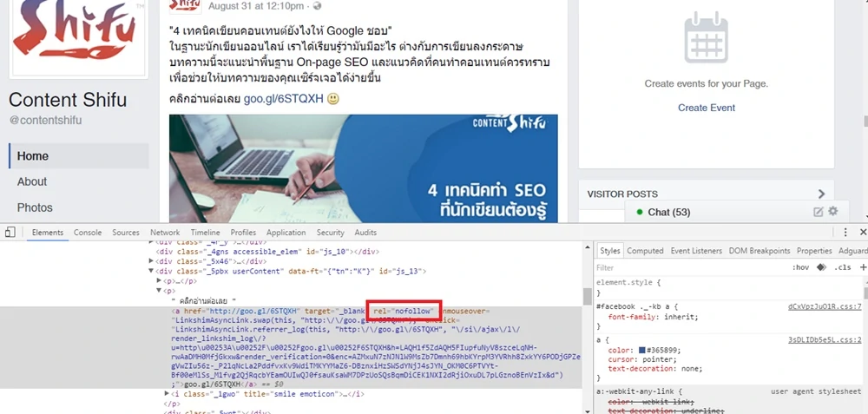Click the @contentshifu username text
Screen dimensions: 868x414
45,120
